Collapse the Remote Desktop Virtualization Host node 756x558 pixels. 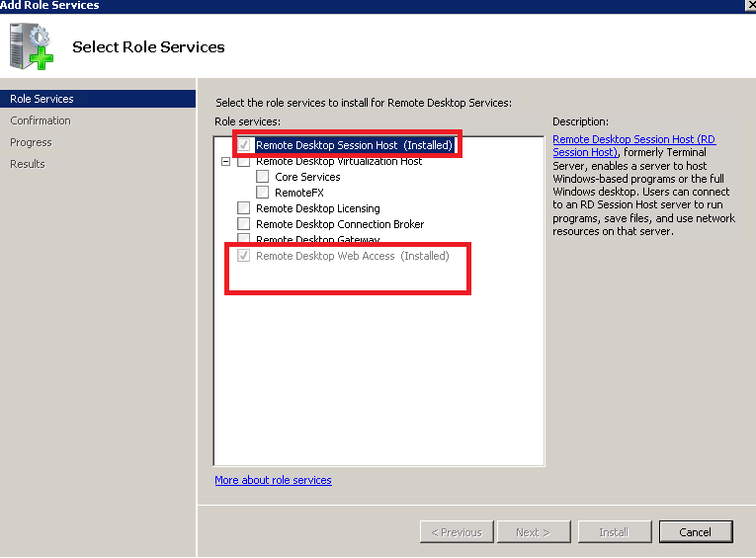(x=225, y=161)
